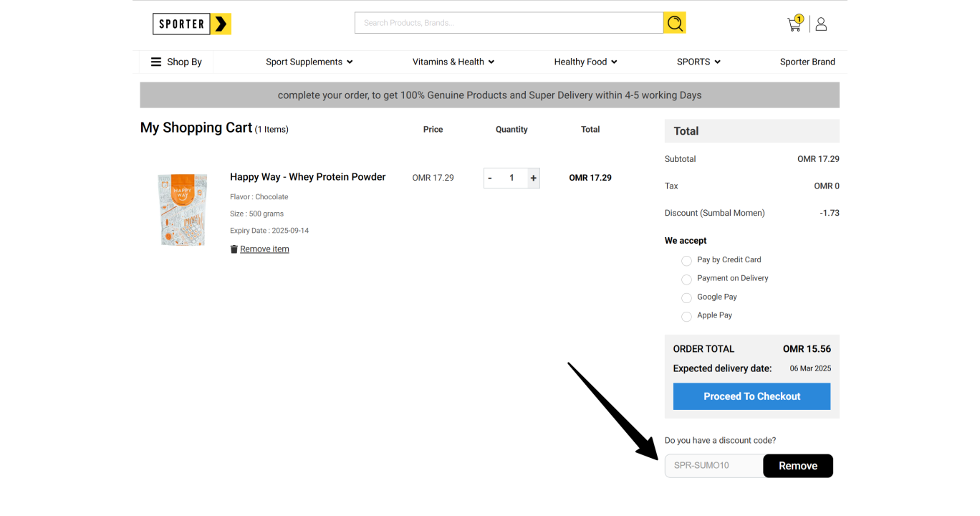Open Sporter Brand menu item
Image resolution: width=980 pixels, height=516 pixels.
pyautogui.click(x=807, y=62)
